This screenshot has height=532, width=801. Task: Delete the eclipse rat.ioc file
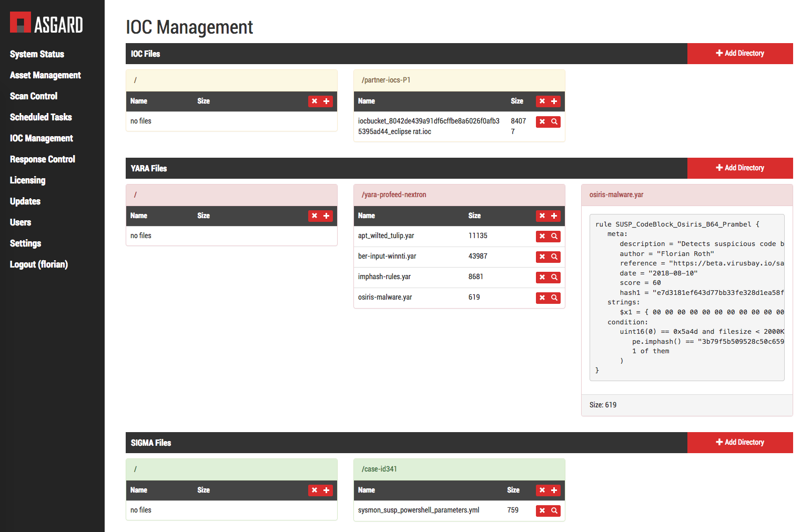pyautogui.click(x=542, y=122)
